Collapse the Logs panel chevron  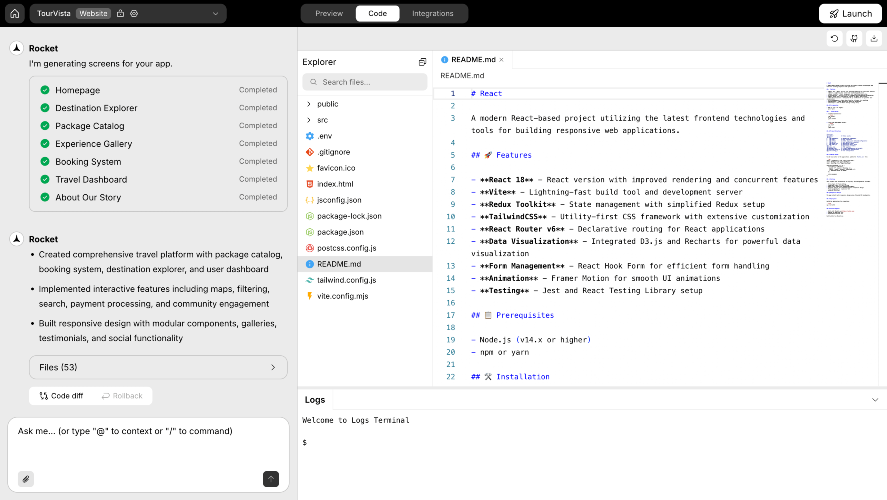click(875, 400)
